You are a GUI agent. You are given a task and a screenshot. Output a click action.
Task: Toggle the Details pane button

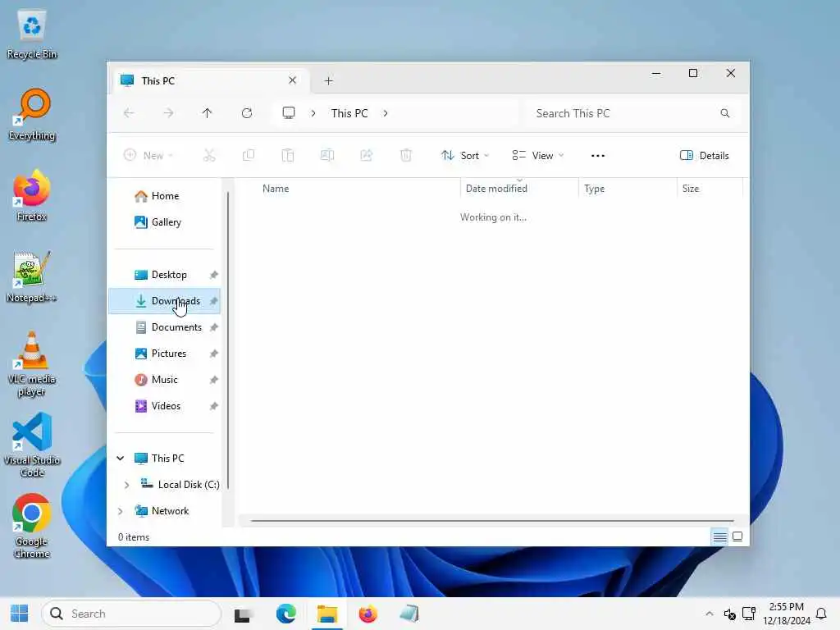click(x=705, y=155)
